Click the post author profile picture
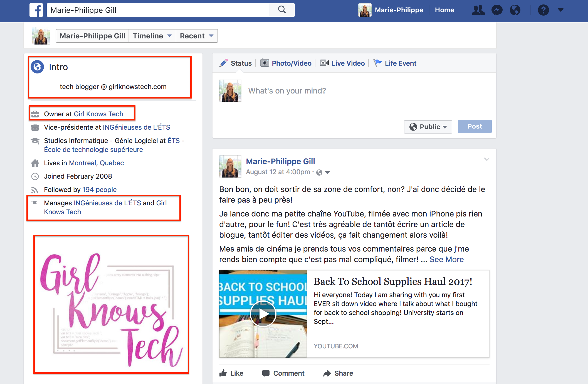This screenshot has height=384, width=588. pyautogui.click(x=230, y=166)
